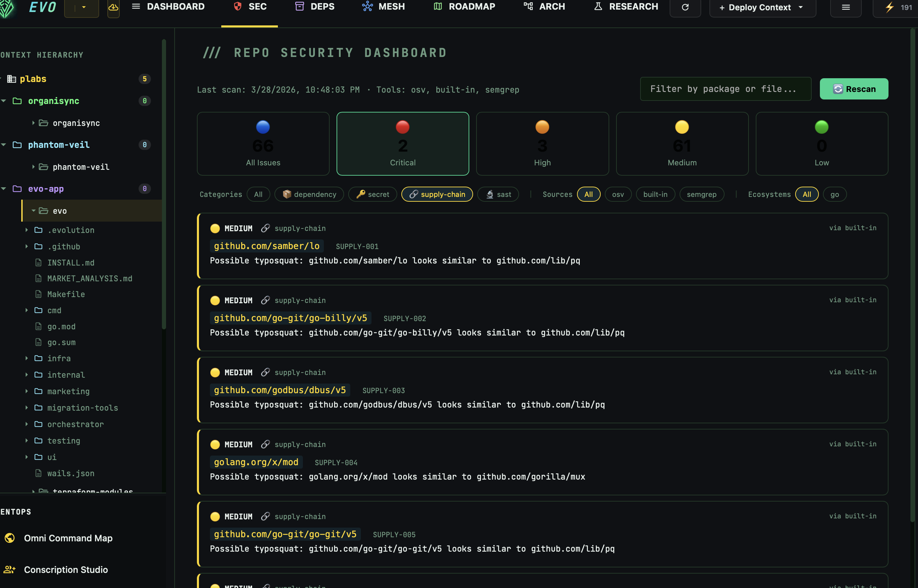
Task: Open the go.sum file
Action: click(61, 342)
